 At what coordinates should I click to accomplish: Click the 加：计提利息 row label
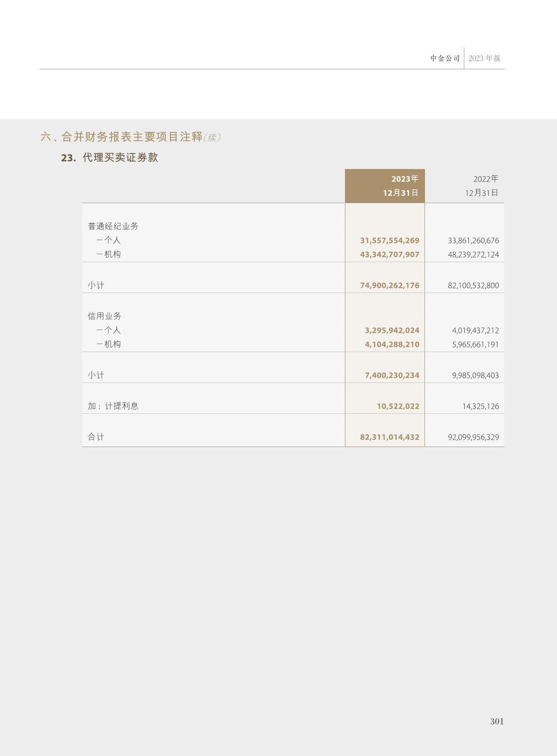coord(113,406)
